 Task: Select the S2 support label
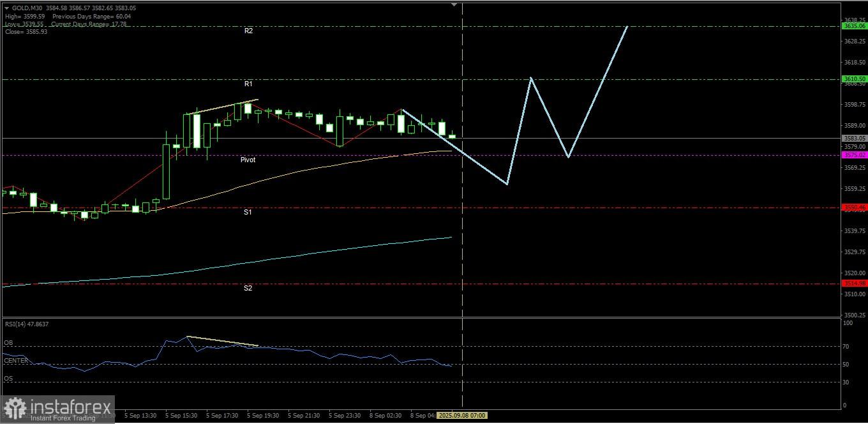pos(248,288)
